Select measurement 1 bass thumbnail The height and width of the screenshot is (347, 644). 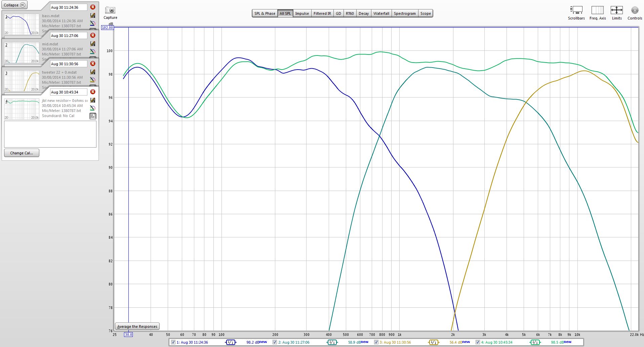(22, 24)
